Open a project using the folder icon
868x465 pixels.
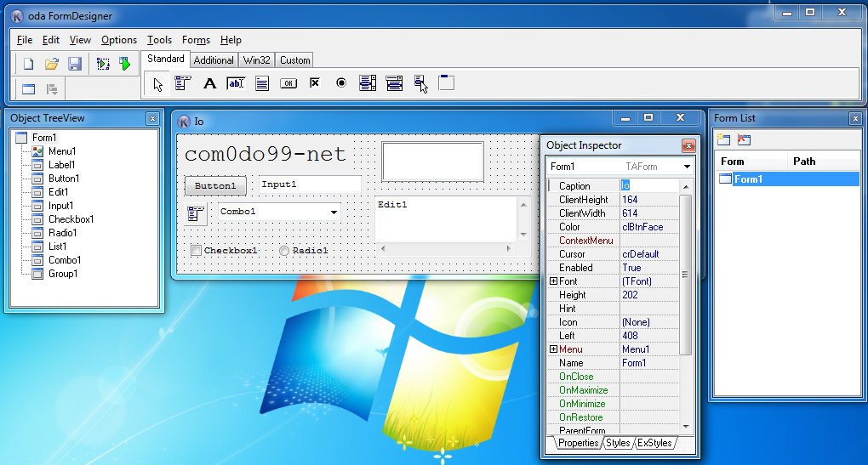tap(51, 64)
